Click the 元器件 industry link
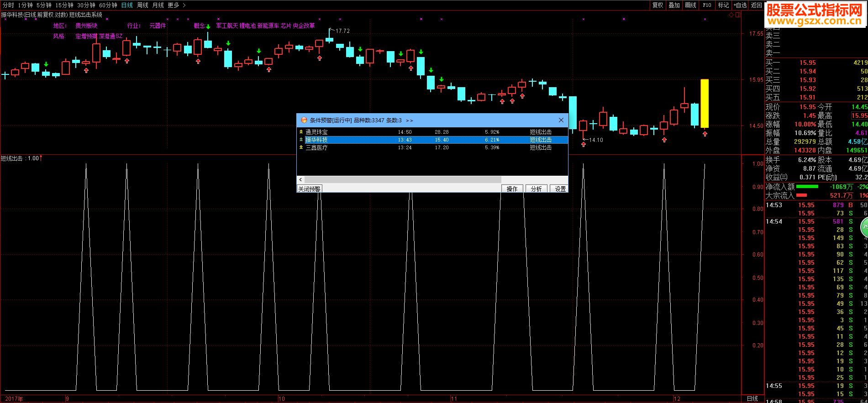 point(158,26)
